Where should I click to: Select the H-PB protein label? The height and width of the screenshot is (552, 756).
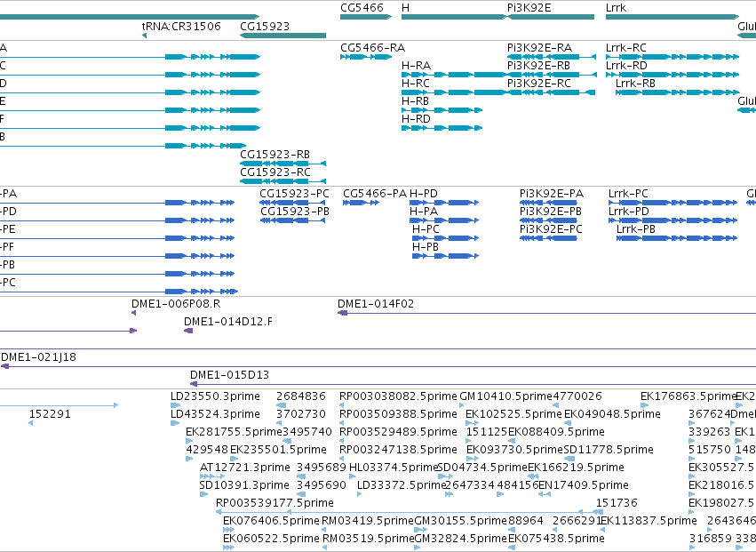point(426,247)
